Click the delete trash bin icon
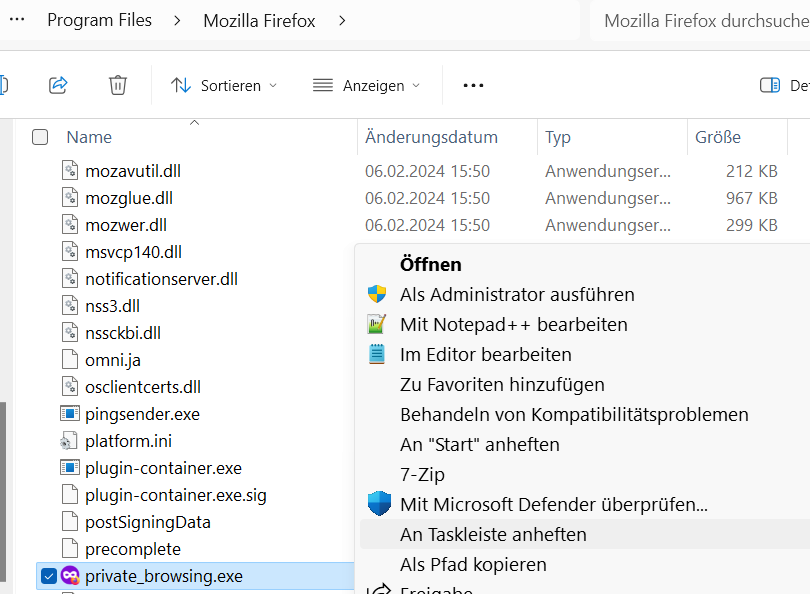810x594 pixels. [118, 85]
